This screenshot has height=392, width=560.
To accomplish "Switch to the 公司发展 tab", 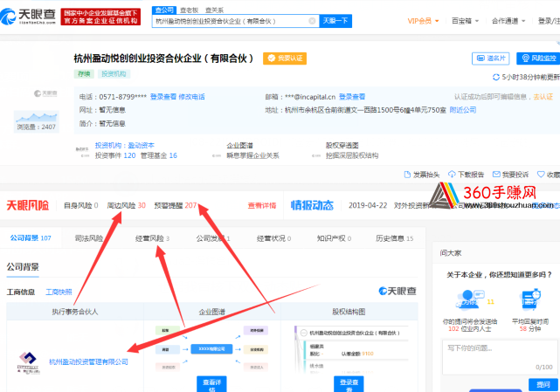I will [213, 238].
